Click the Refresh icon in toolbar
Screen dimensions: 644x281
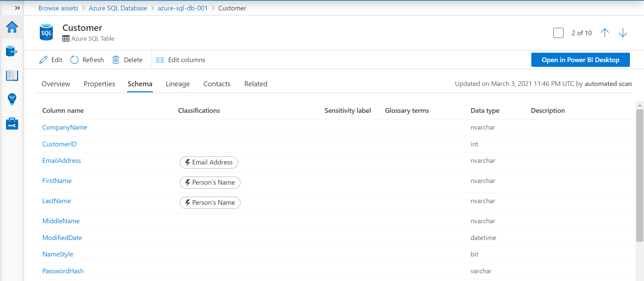[x=74, y=60]
